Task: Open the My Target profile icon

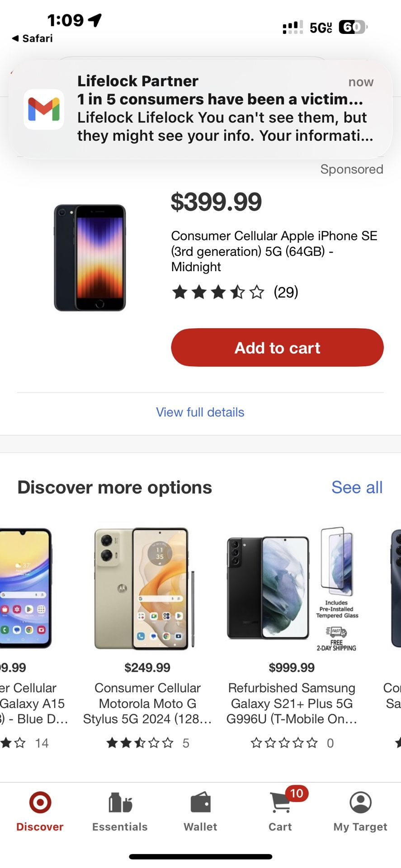Action: coord(360,803)
